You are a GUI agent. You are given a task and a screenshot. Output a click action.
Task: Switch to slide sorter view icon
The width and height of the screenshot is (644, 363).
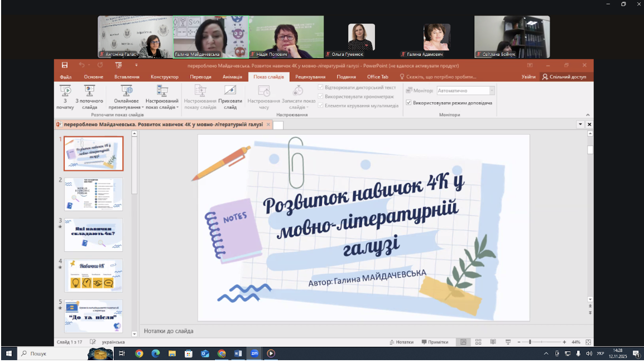coord(478,342)
